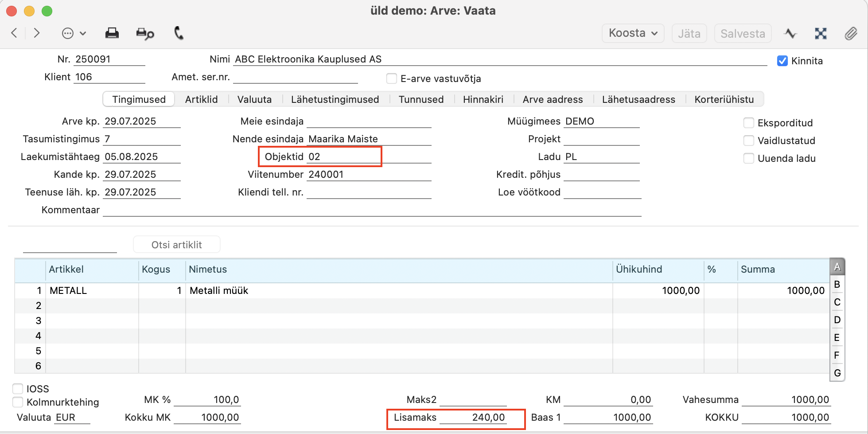Click the Müügimees field with DEMO
Screen dimensions: 868x434
pyautogui.click(x=602, y=121)
